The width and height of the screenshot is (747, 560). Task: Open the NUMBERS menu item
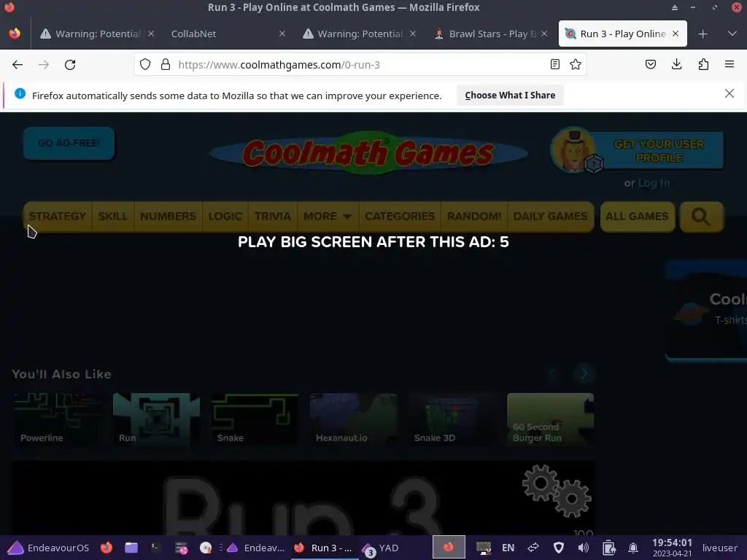click(x=168, y=216)
